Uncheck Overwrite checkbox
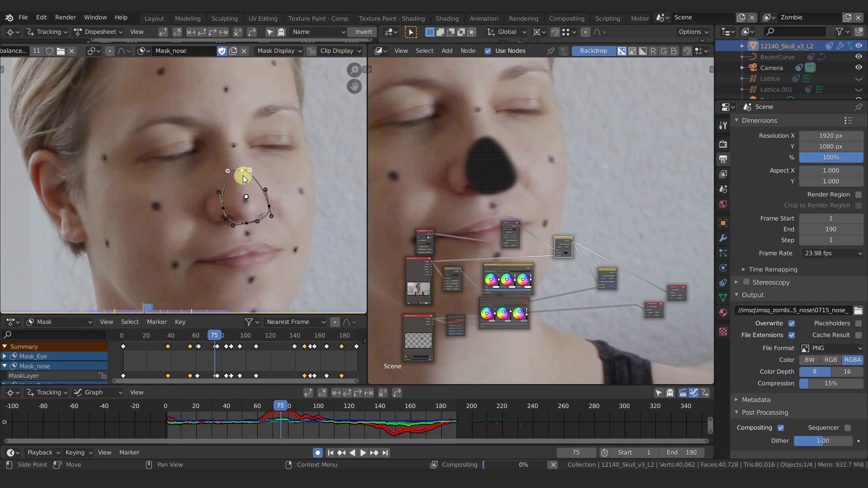Image resolution: width=868 pixels, height=488 pixels. tap(792, 324)
